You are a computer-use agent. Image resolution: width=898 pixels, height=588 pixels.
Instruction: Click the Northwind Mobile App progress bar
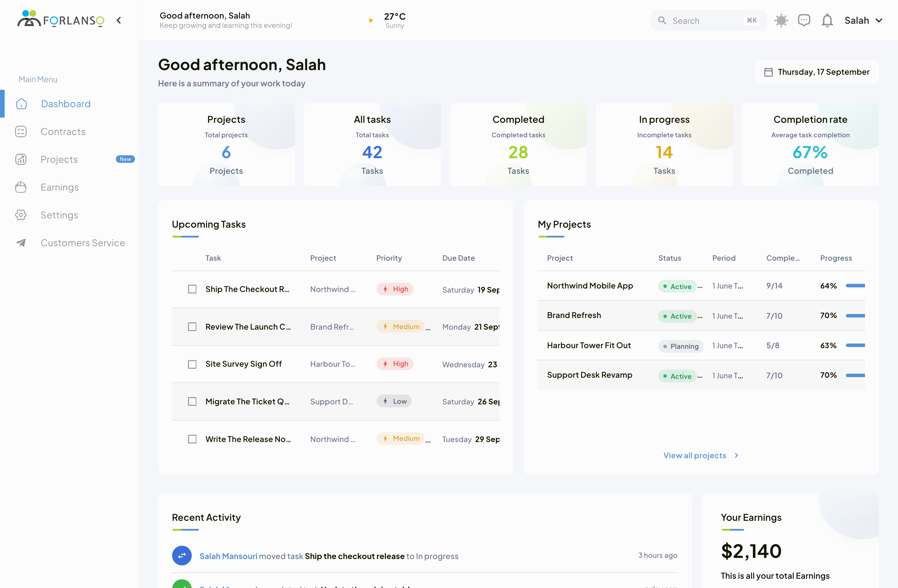[x=855, y=286]
